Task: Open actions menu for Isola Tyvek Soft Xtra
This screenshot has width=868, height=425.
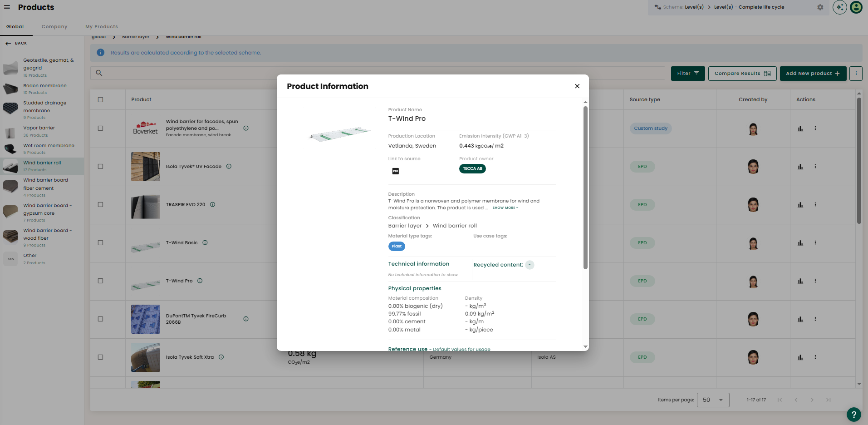Action: tap(815, 357)
